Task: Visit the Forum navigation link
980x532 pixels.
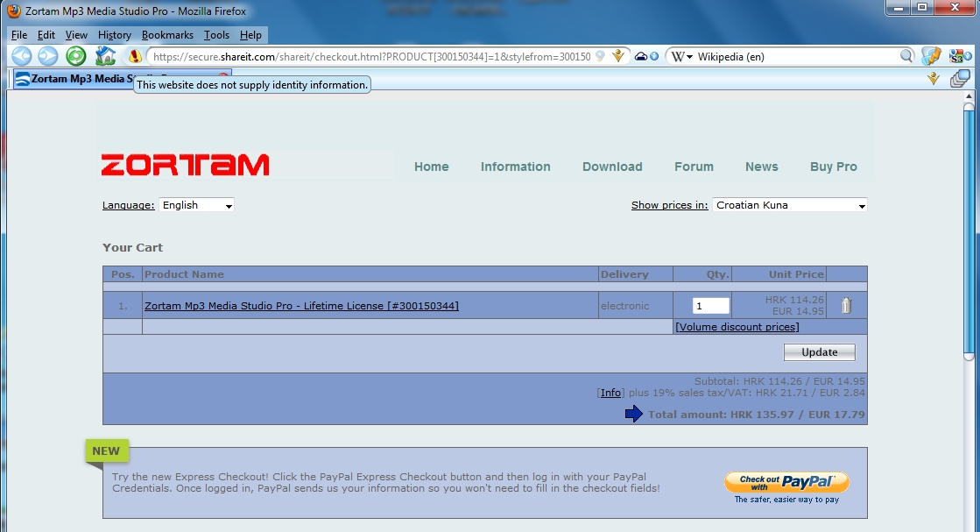Action: [694, 167]
